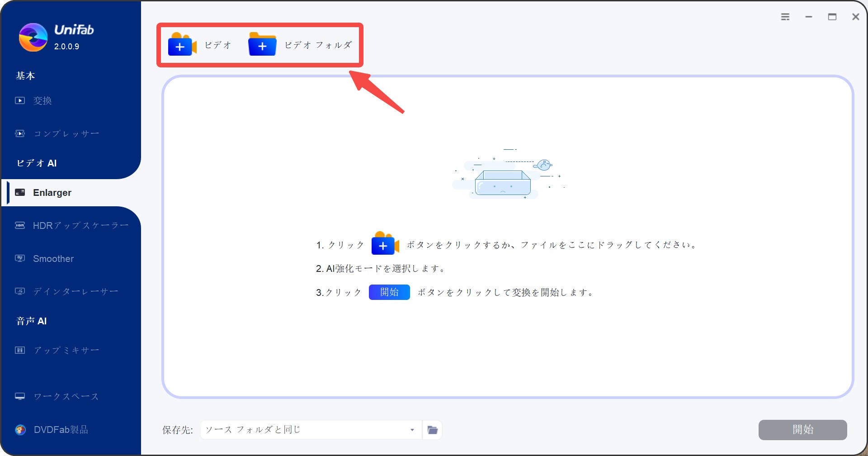Open the ワークスペース section
Image resolution: width=868 pixels, height=456 pixels.
pyautogui.click(x=66, y=396)
